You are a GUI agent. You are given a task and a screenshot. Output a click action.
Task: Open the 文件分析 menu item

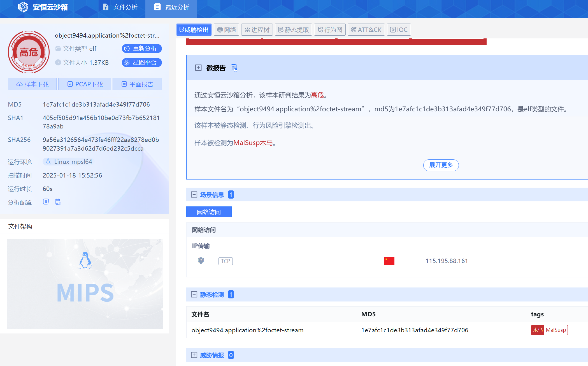click(120, 7)
